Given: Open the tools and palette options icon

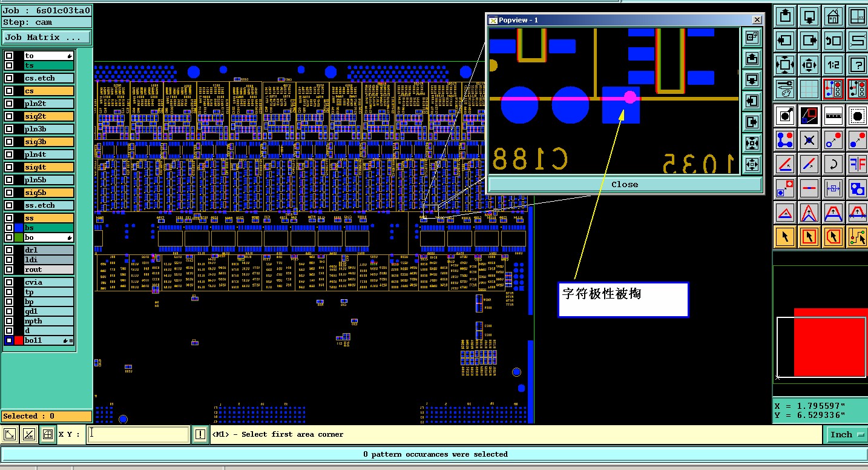Looking at the screenshot, I should click(x=784, y=90).
